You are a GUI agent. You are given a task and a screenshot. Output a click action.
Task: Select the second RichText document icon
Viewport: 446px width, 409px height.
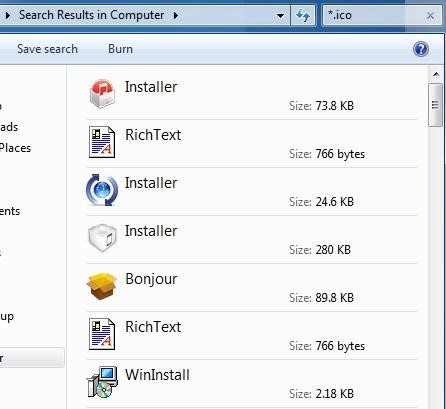tap(102, 334)
